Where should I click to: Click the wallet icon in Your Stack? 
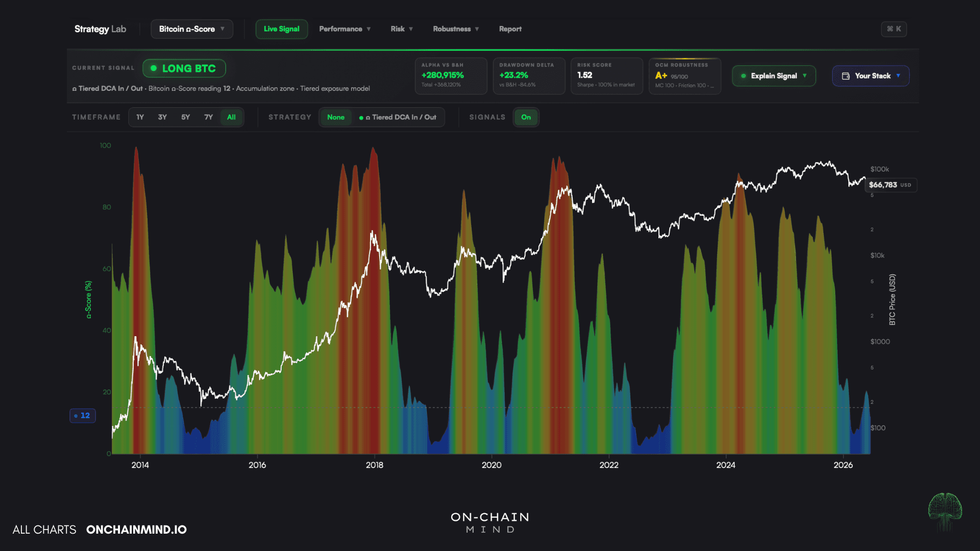pyautogui.click(x=846, y=76)
